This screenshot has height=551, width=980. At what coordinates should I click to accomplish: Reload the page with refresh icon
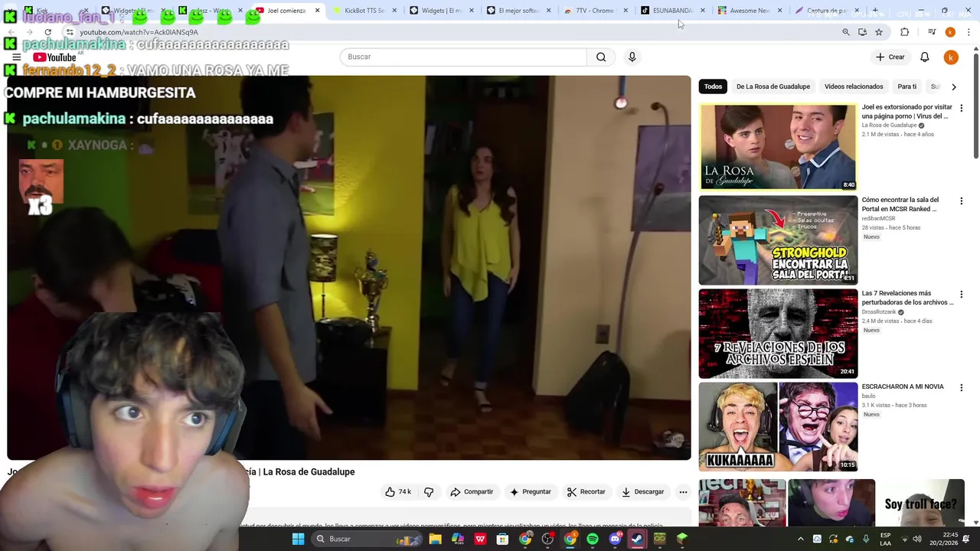click(x=47, y=32)
